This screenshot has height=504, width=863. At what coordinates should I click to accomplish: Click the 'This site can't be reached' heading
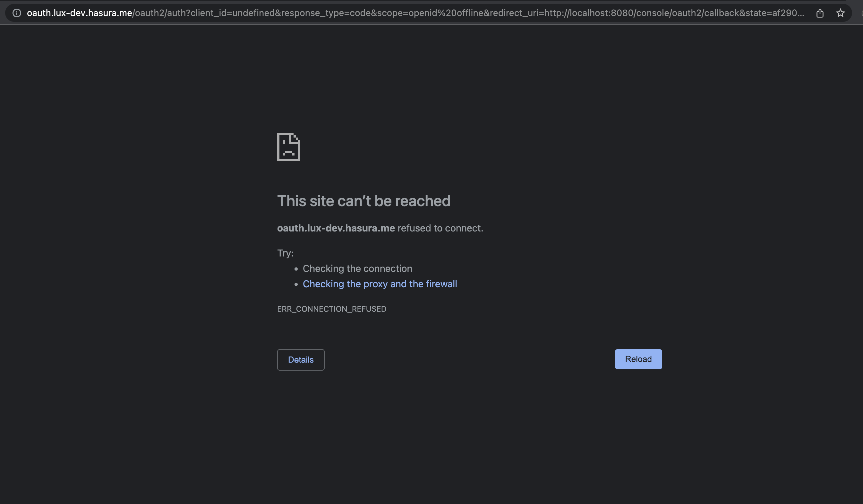[363, 201]
